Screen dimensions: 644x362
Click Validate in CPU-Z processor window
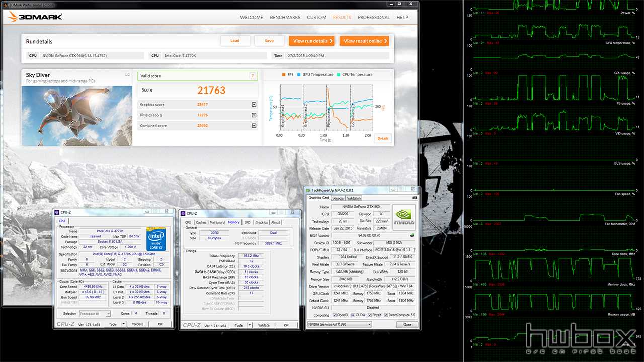click(x=138, y=325)
